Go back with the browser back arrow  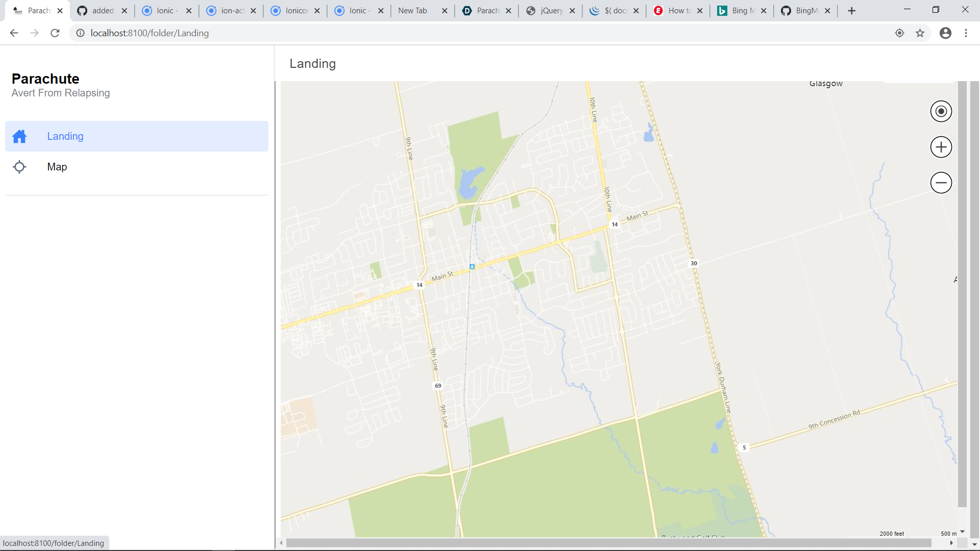14,33
